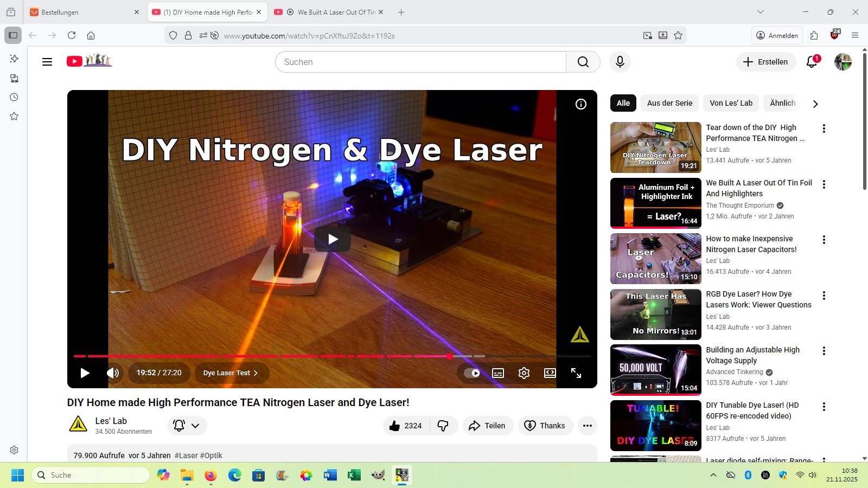Select the Ähnlich filter chip
The width and height of the screenshot is (868, 488).
(x=782, y=103)
